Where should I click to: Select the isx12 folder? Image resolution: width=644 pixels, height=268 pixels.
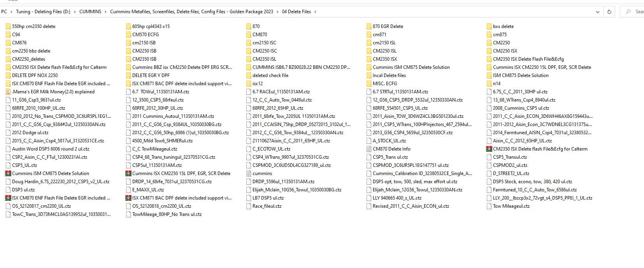[x=257, y=84]
